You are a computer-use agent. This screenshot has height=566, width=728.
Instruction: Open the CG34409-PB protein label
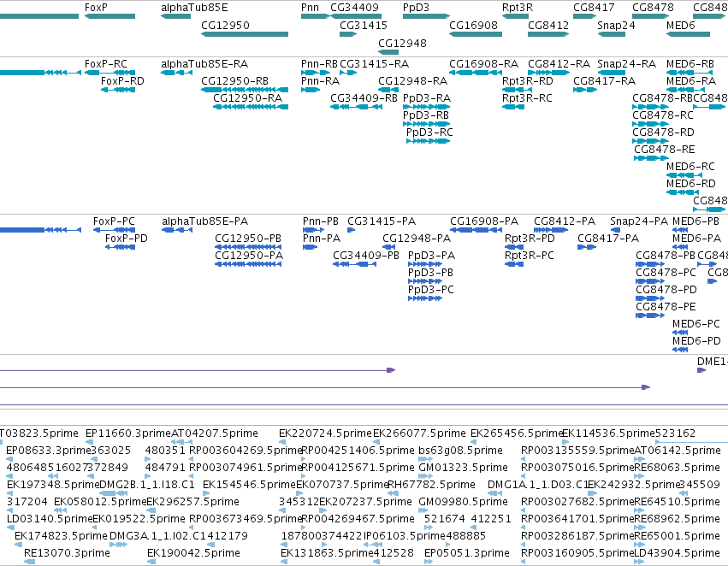pyautogui.click(x=366, y=255)
